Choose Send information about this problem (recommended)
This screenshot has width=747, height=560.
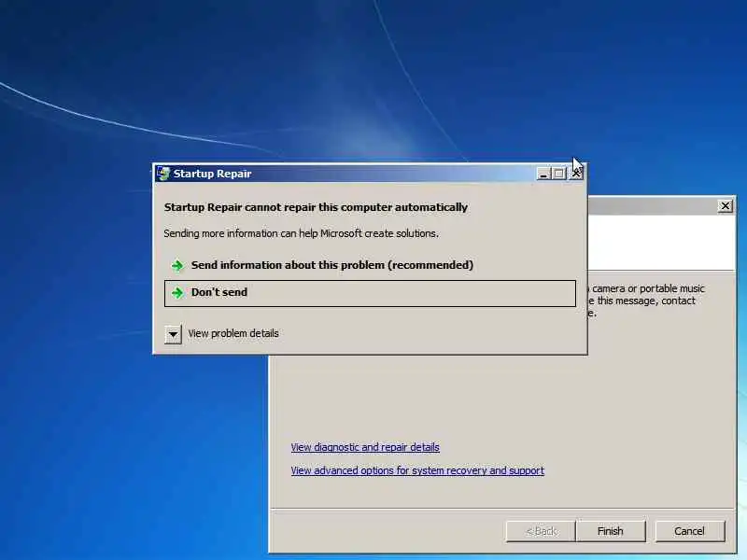pos(370,265)
